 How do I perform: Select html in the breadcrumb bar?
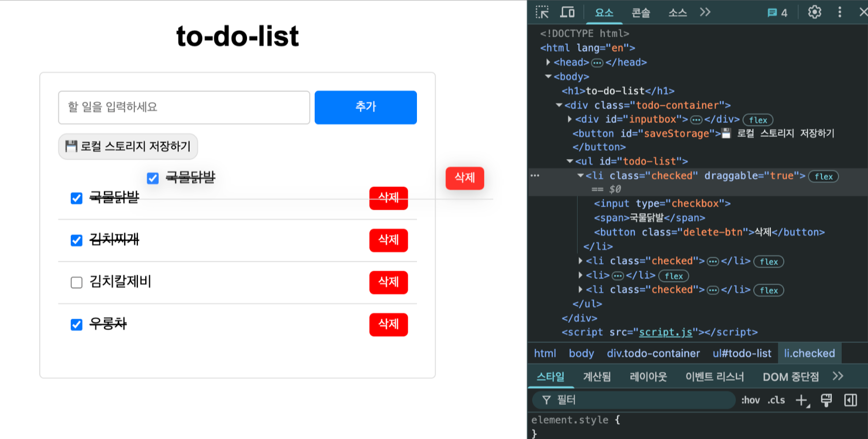tap(545, 353)
